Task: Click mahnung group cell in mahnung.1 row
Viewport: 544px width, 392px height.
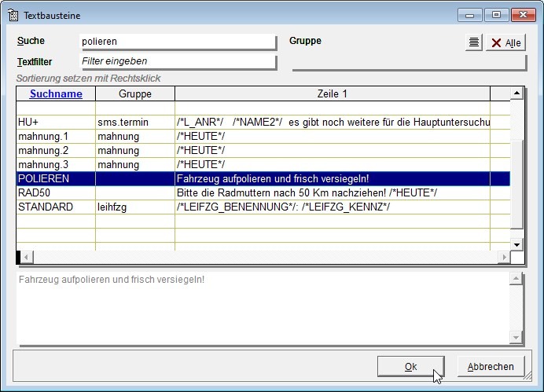Action: pyautogui.click(x=135, y=136)
